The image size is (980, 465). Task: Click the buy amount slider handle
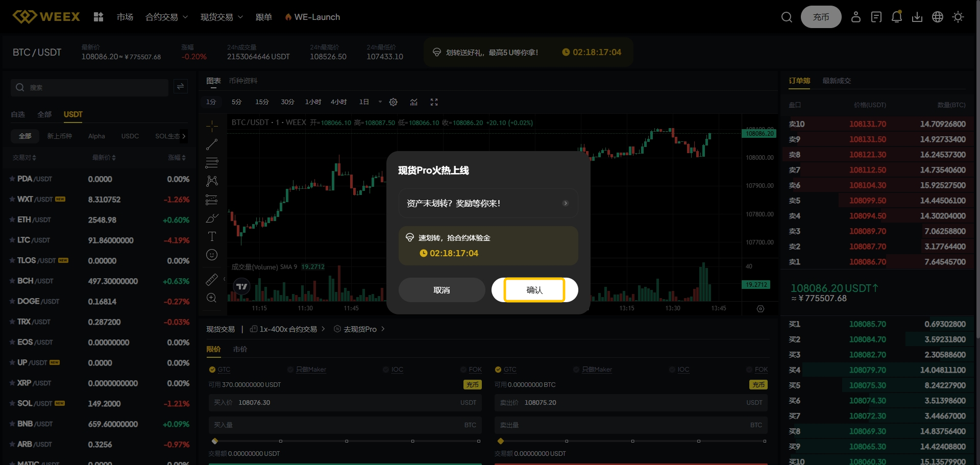215,441
